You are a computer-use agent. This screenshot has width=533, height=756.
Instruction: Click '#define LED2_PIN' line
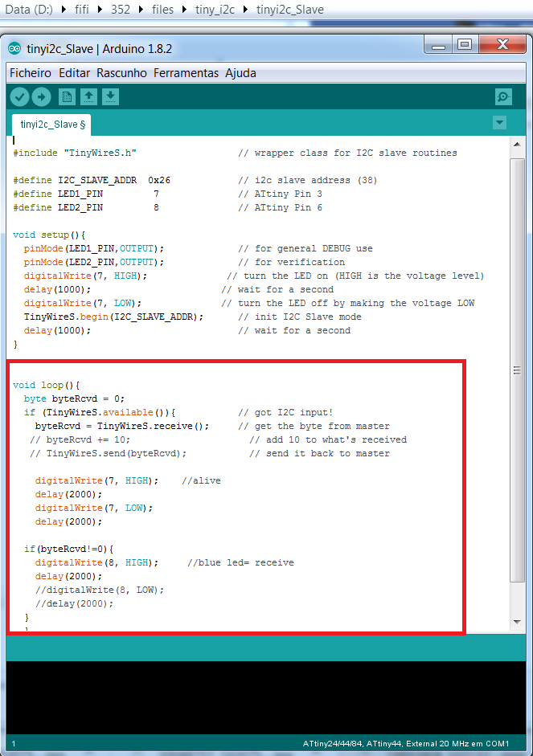tap(86, 207)
